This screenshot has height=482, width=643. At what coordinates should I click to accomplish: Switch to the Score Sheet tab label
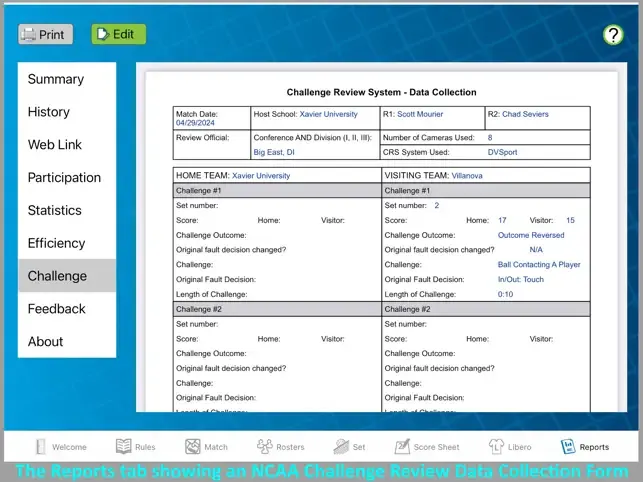click(x=436, y=447)
